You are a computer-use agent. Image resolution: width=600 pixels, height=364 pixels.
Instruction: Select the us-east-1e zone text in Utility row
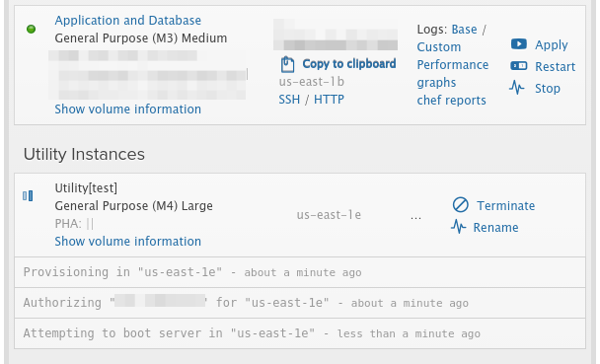329,215
